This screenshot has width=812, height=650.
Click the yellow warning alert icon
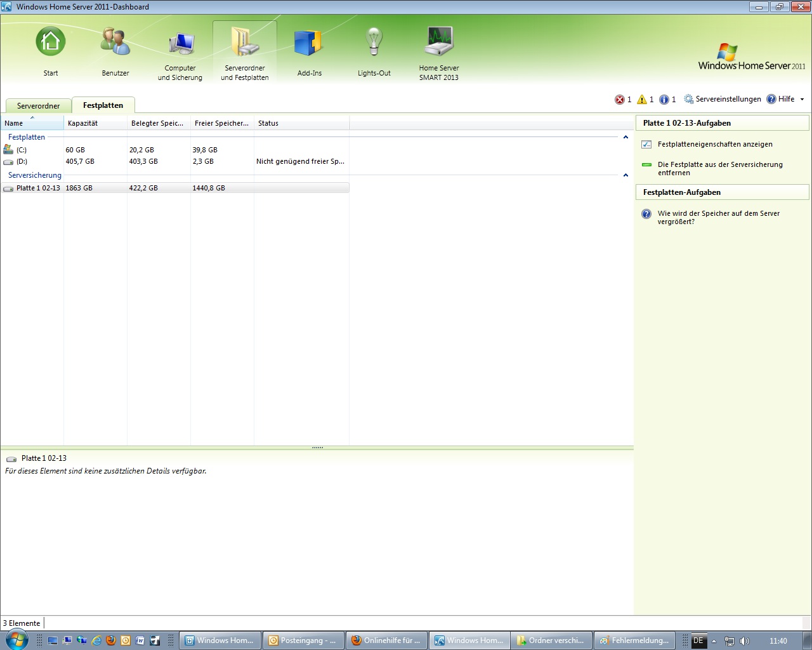point(642,100)
